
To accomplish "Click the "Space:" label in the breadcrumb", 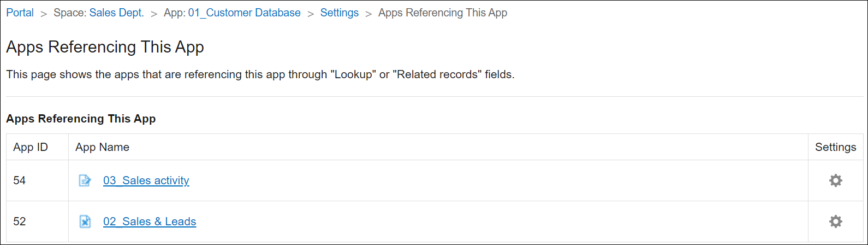I will tap(70, 13).
